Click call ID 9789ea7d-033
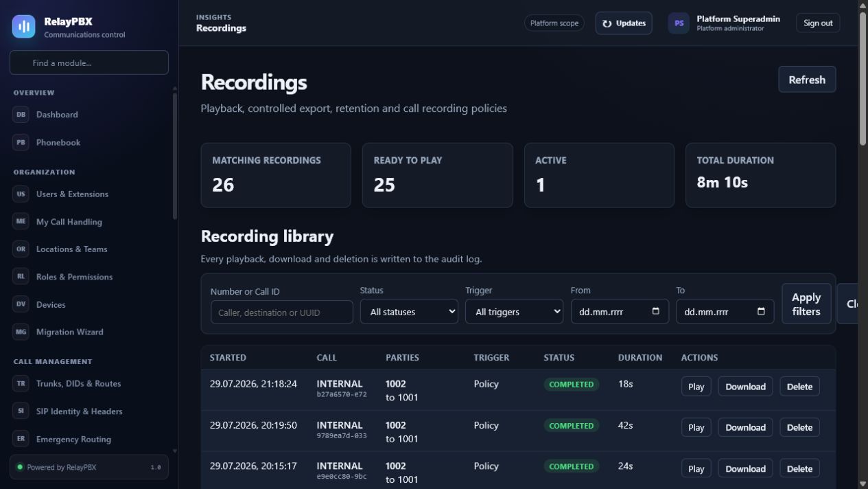Image resolution: width=868 pixels, height=489 pixels. click(x=342, y=435)
